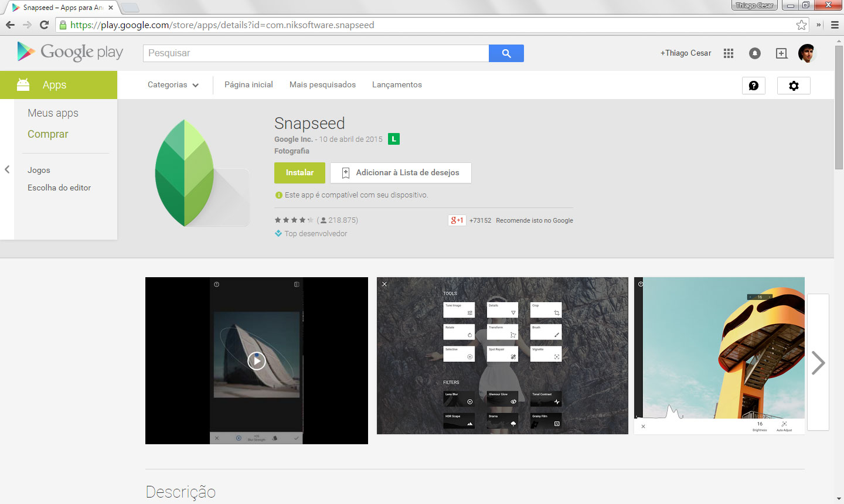This screenshot has width=844, height=504.
Task: Bookmark this page with the star icon
Action: (x=801, y=25)
